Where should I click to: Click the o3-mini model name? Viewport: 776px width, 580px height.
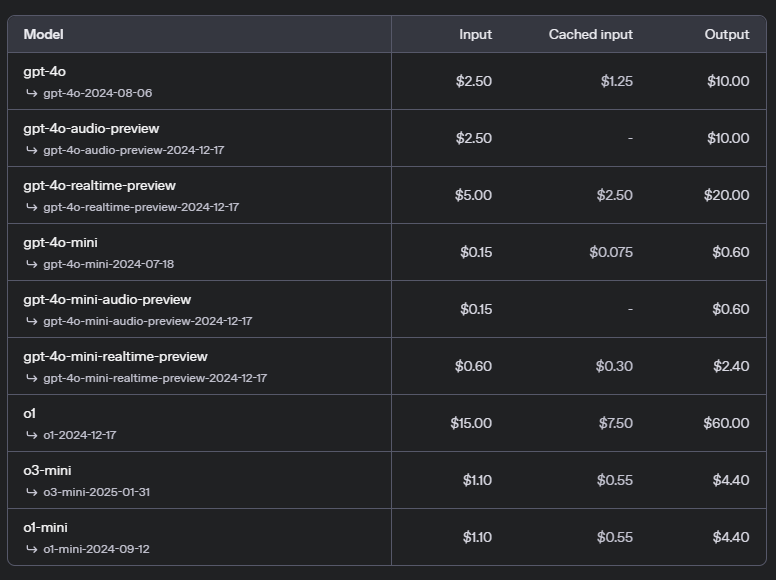pyautogui.click(x=47, y=470)
